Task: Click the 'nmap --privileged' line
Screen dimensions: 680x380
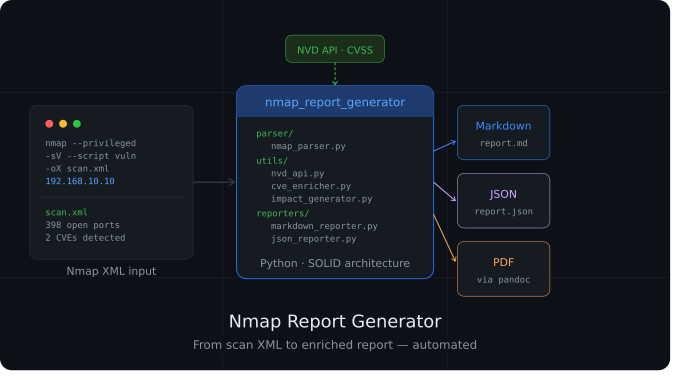Action: 91,143
